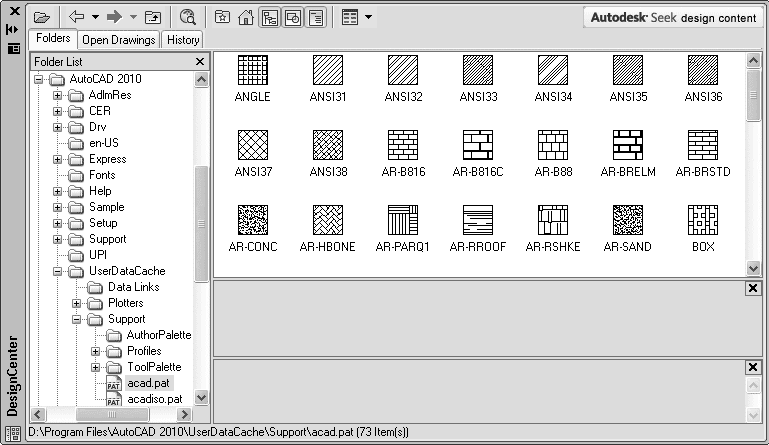Open DesignCenter palette properties icon

point(14,49)
